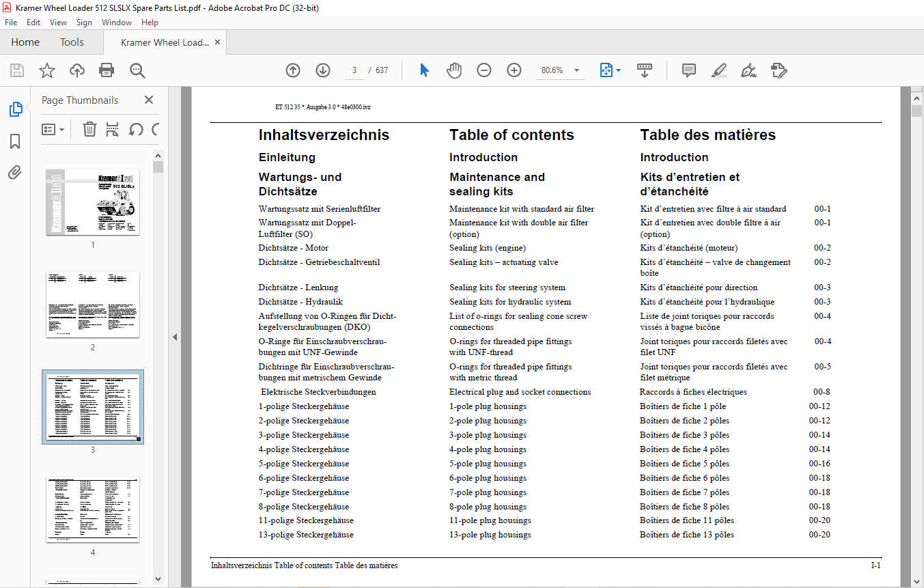The image size is (924, 588).
Task: Toggle the Bookmarks panel icon
Action: click(15, 141)
